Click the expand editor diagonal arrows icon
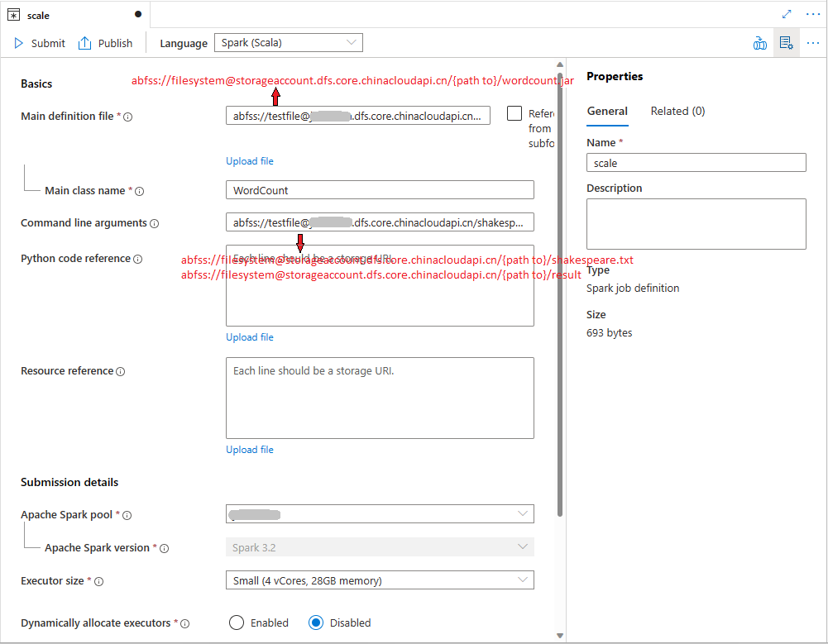This screenshot has height=644, width=828. pos(787,14)
